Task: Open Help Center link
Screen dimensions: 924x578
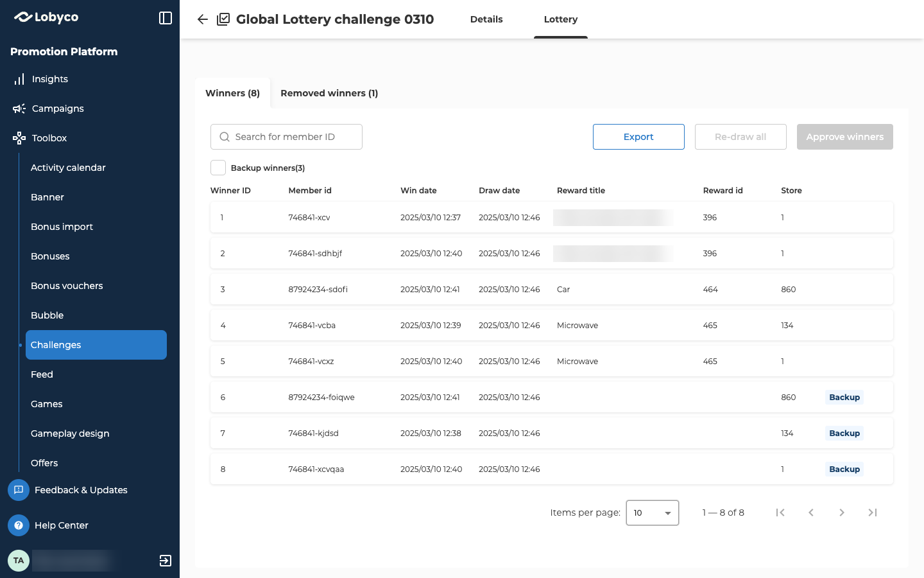Action: [62, 525]
